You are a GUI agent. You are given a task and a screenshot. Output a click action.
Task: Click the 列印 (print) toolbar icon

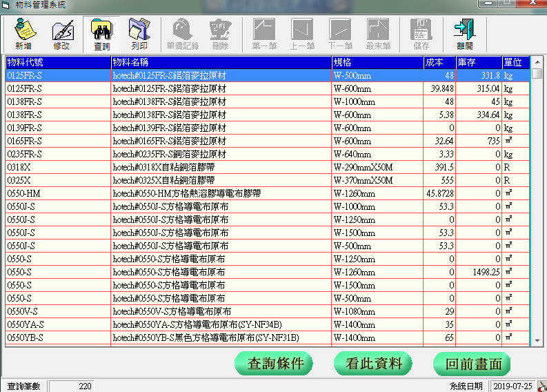(x=139, y=35)
